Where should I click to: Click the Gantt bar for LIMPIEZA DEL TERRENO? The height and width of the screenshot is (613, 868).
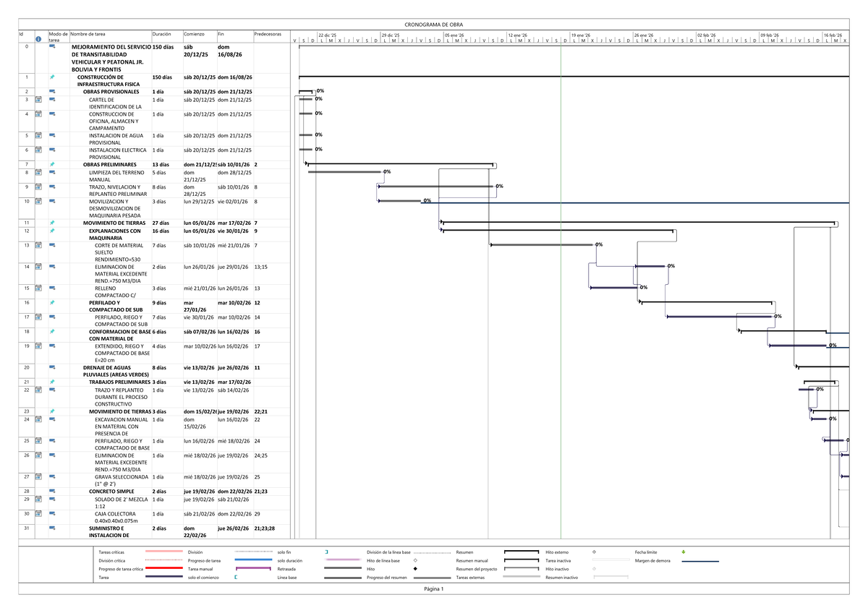coord(344,172)
